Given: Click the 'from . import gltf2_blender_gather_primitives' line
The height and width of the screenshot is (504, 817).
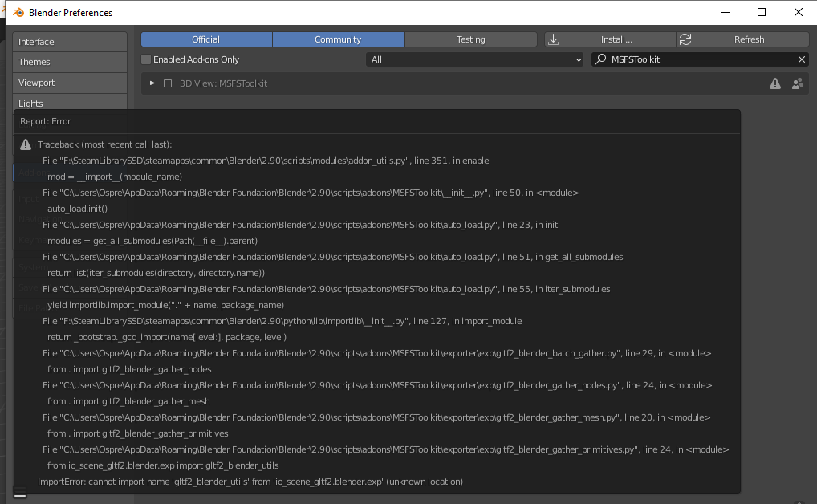Looking at the screenshot, I should 137,433.
